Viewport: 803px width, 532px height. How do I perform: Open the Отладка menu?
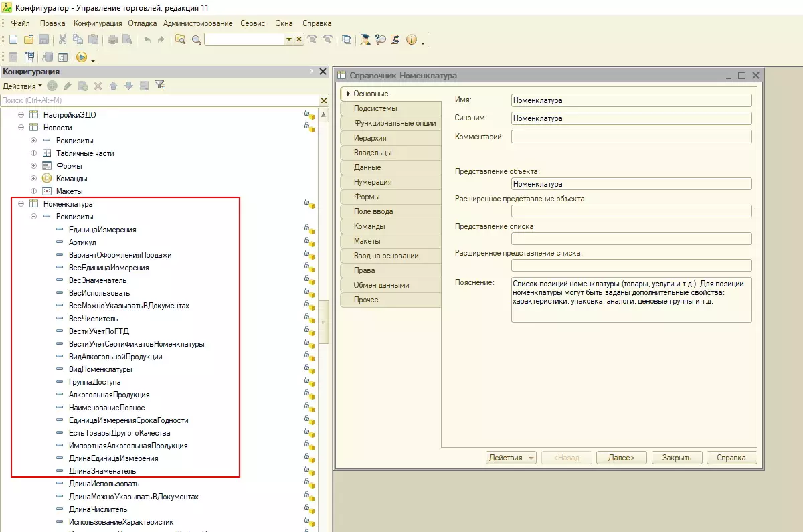(142, 23)
